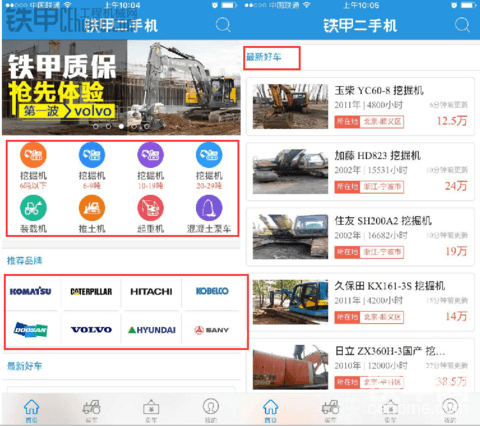This screenshot has width=480, height=426.
Task: Tap 最新好车 heading in left screen
Action: (x=25, y=366)
